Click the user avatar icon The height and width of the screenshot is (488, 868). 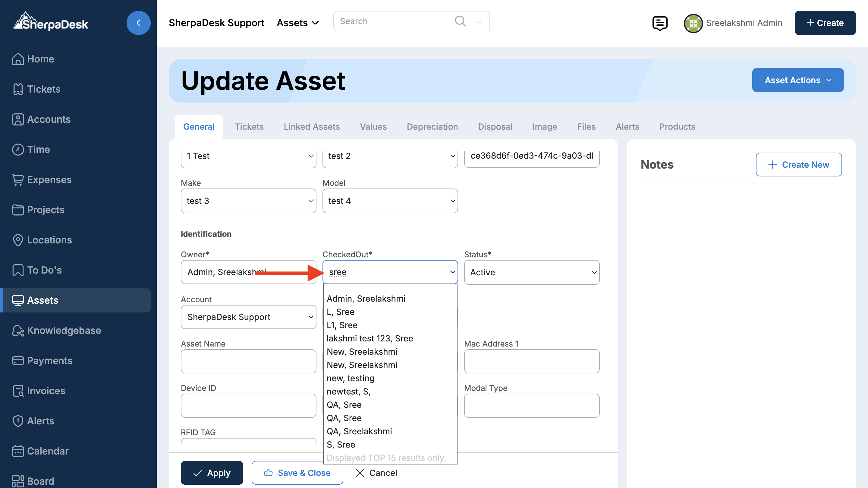(x=693, y=23)
